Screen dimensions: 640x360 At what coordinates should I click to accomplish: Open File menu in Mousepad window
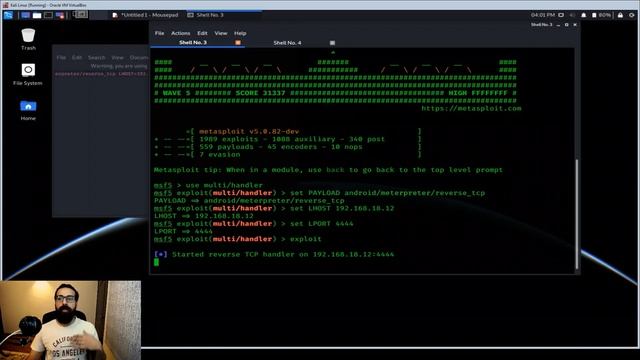click(x=61, y=58)
